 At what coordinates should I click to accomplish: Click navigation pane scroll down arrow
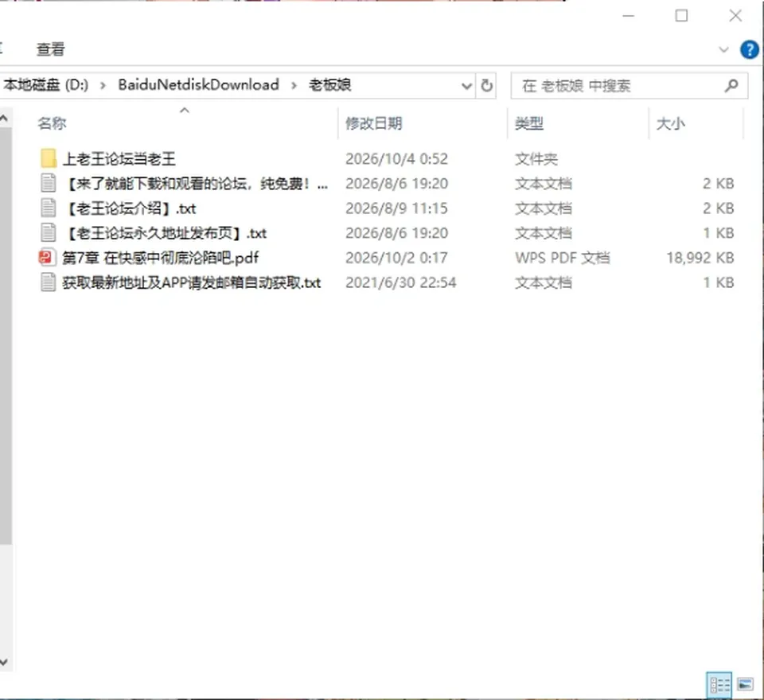click(5, 662)
